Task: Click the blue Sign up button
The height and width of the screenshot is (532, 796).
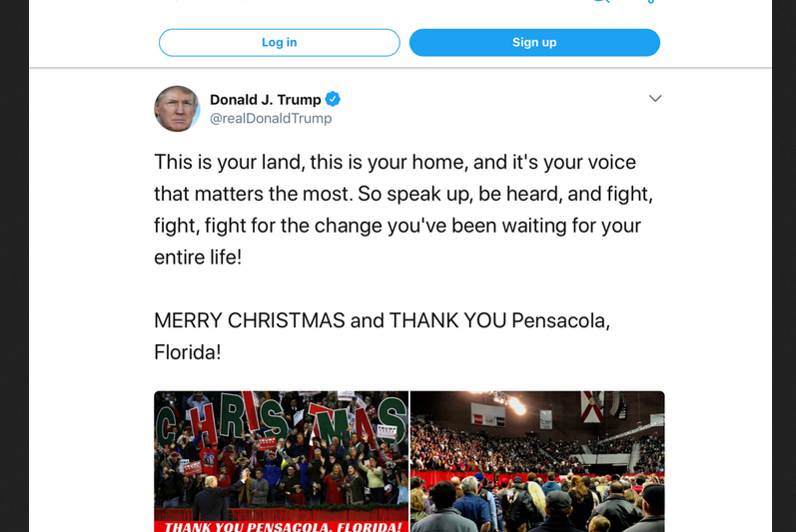Action: pyautogui.click(x=534, y=43)
